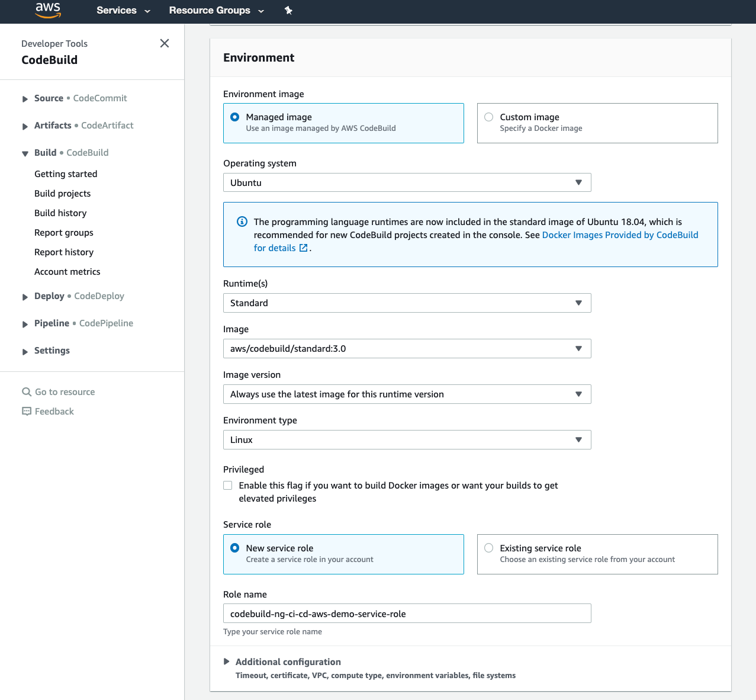Open the Operating system dropdown
The height and width of the screenshot is (700, 756).
(x=407, y=182)
